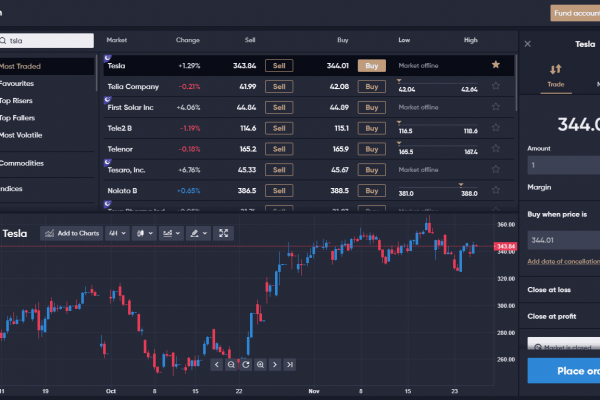Star Nolato B as favourite
The image size is (600, 400).
496,190
